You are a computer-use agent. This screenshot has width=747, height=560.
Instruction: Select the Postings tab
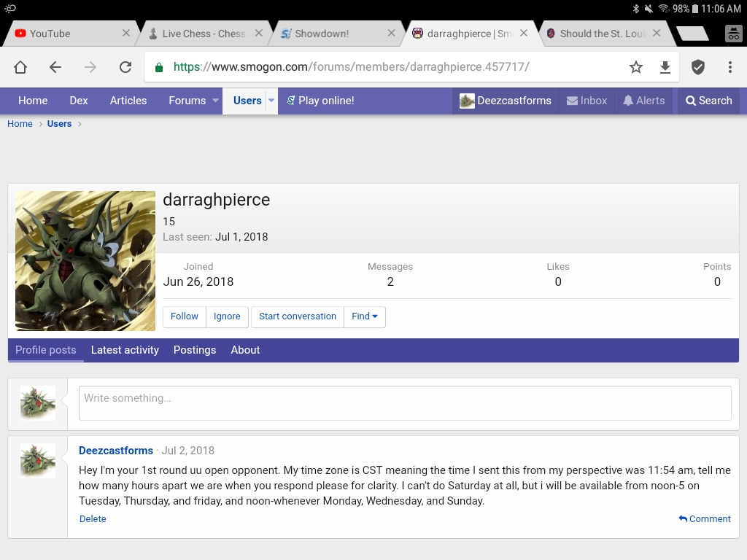coord(195,350)
